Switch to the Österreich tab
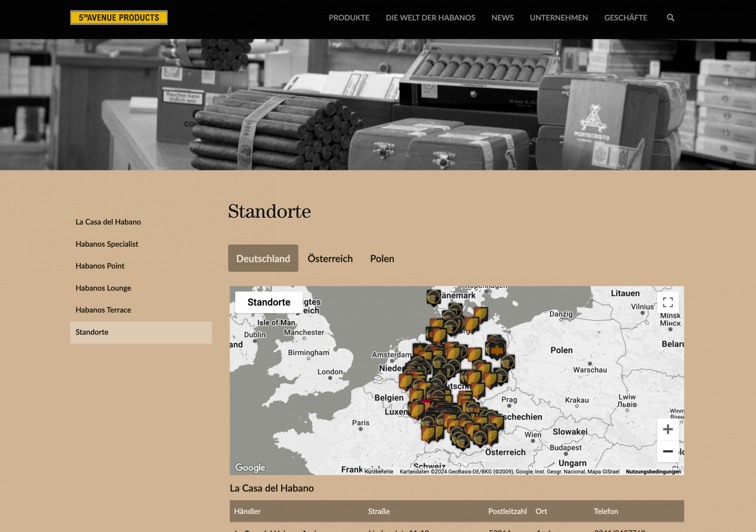The image size is (756, 532). point(330,259)
